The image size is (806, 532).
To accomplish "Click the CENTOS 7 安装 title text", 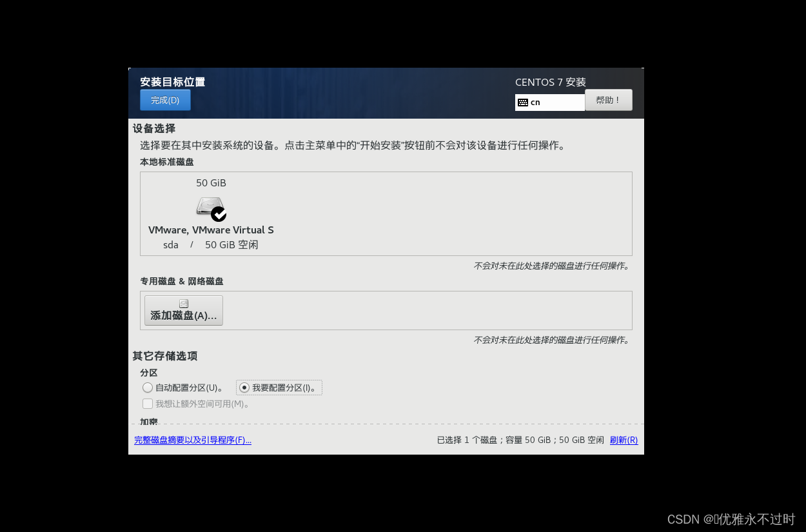I will tap(551, 83).
